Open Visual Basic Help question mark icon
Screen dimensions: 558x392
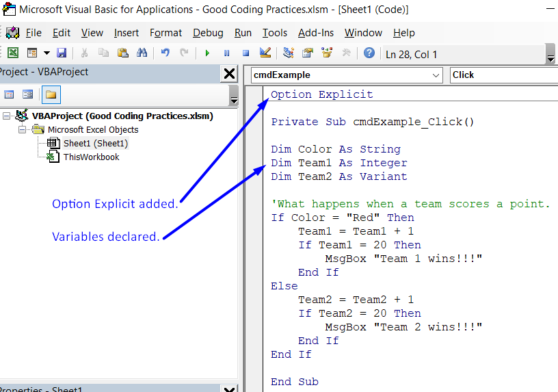[x=369, y=53]
